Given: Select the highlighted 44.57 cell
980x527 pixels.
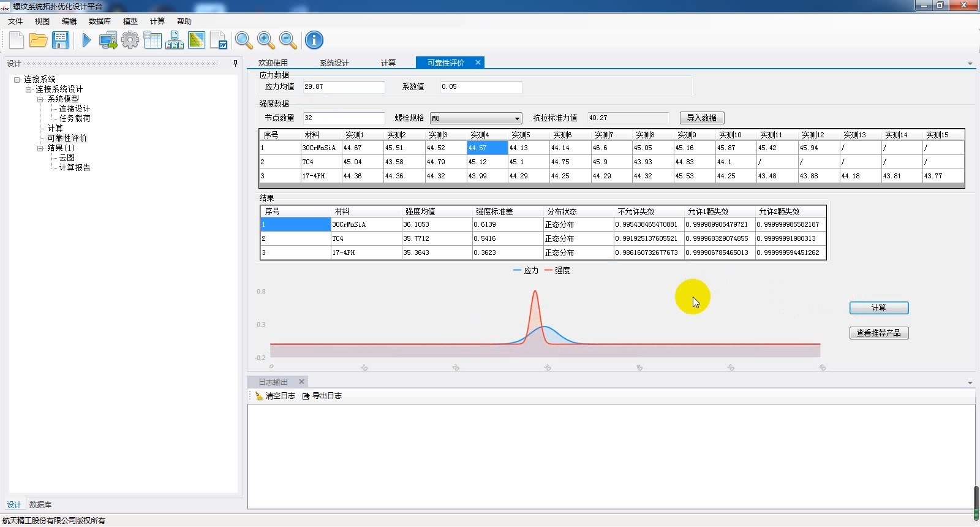Looking at the screenshot, I should [487, 148].
